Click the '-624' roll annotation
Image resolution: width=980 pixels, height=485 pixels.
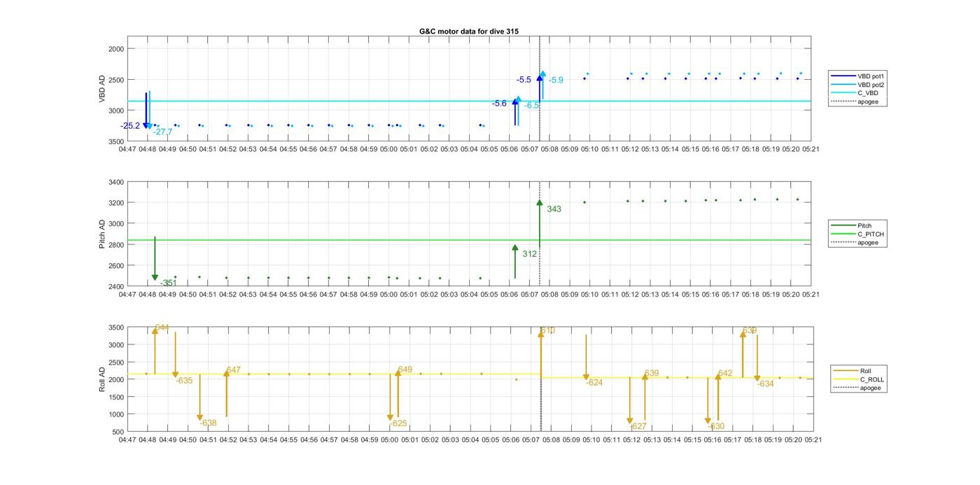(x=594, y=383)
